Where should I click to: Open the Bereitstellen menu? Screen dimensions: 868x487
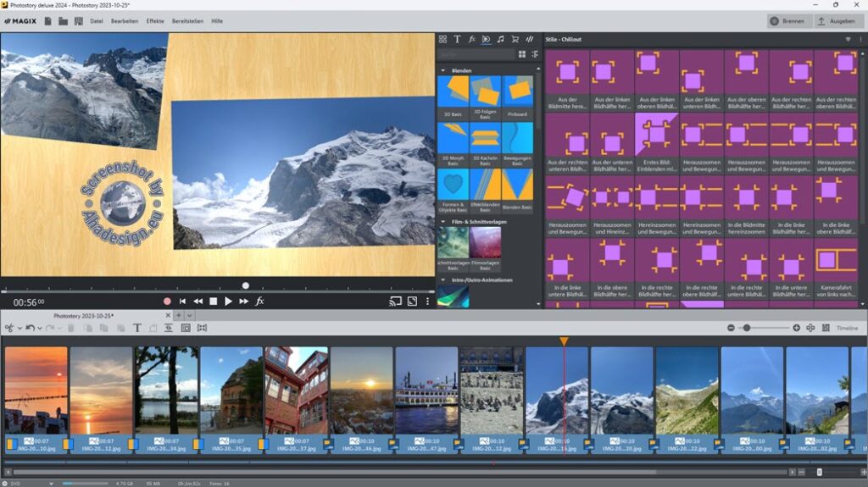[187, 21]
